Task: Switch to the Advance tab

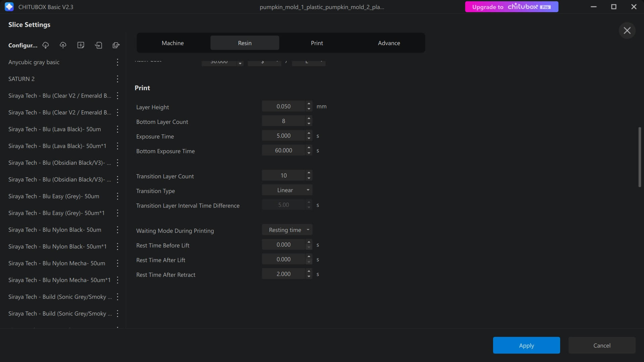Action: coord(389,43)
